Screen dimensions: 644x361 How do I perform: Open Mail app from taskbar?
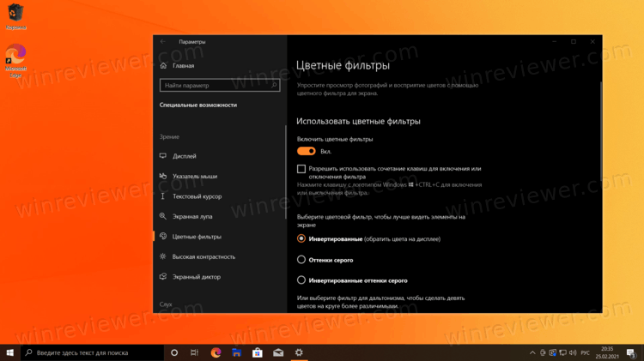click(x=278, y=352)
